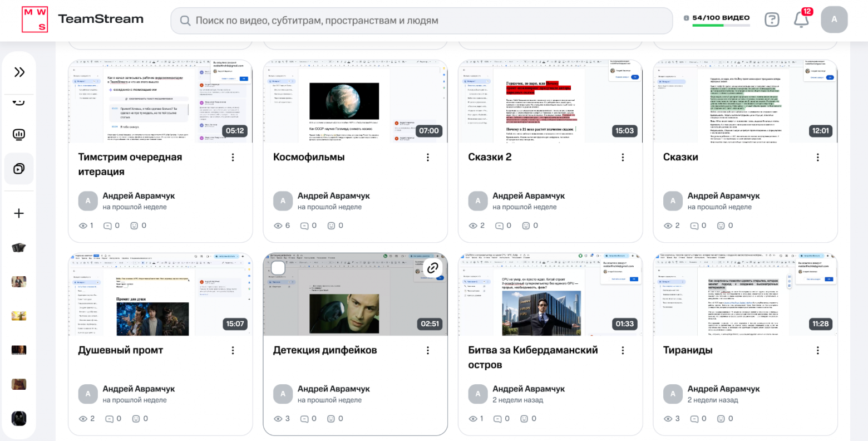Open the video library sidebar icon
This screenshot has height=441, width=868.
pyautogui.click(x=19, y=169)
